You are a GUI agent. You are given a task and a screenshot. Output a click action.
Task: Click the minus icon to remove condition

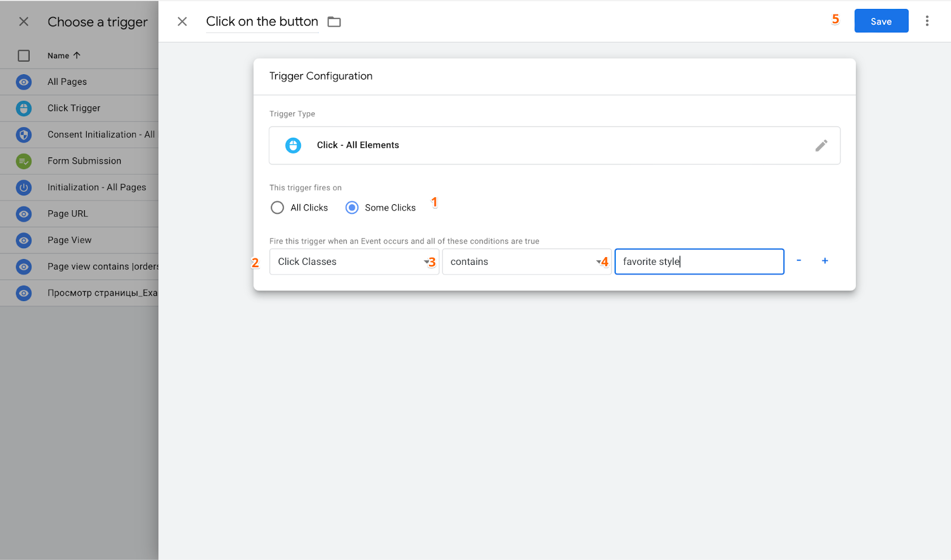[799, 261]
